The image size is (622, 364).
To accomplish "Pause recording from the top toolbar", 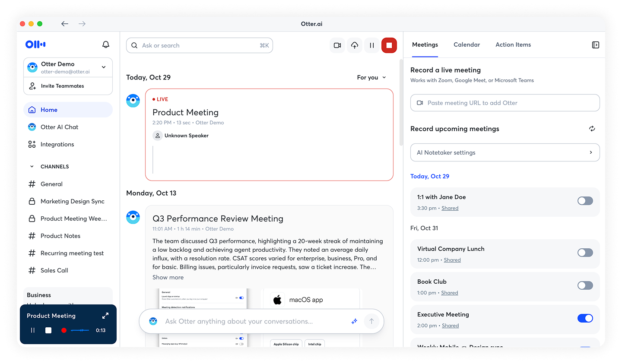I will [x=372, y=45].
